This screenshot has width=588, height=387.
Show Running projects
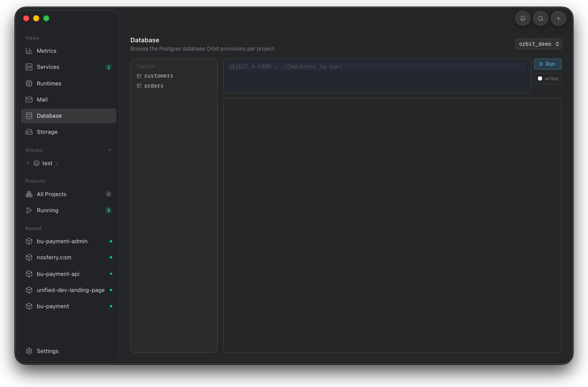[68, 210]
